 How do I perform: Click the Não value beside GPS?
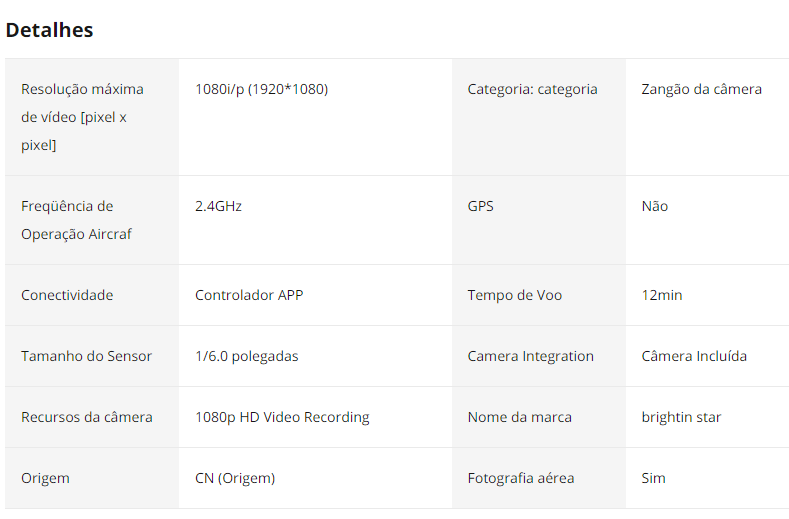coord(654,206)
